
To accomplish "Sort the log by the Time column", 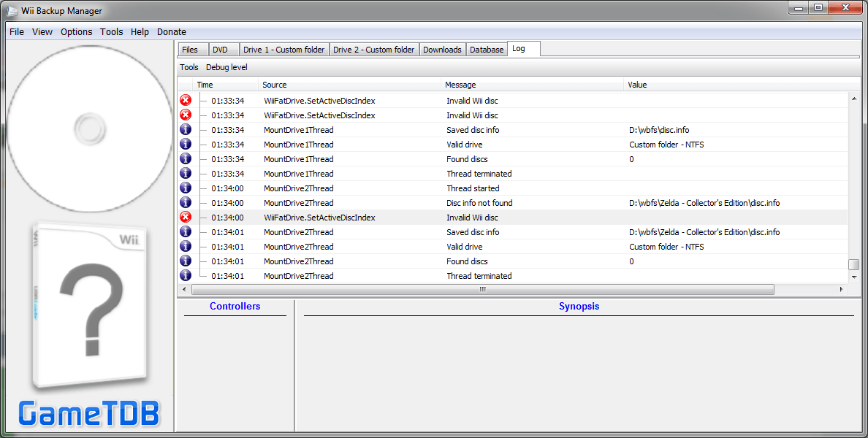I will pyautogui.click(x=226, y=85).
